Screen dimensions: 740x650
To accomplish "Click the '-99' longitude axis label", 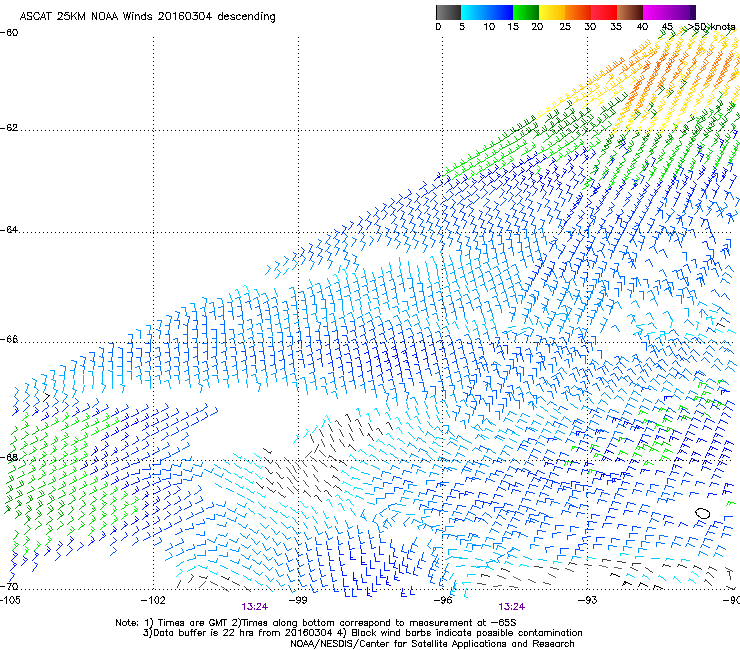I will point(298,600).
